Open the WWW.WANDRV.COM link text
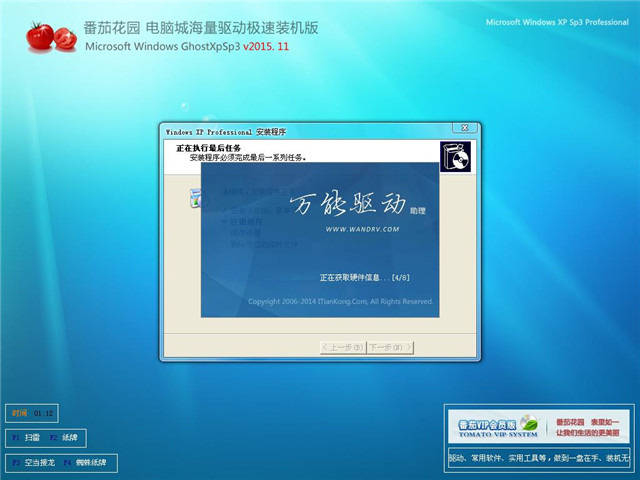This screenshot has width=640, height=480. (x=362, y=229)
